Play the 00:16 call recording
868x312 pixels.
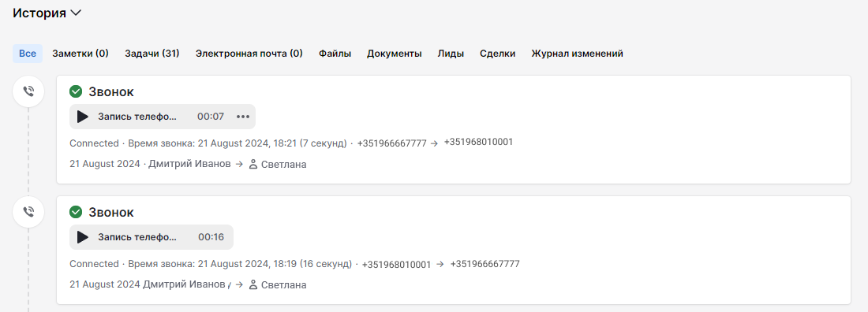[x=83, y=237]
